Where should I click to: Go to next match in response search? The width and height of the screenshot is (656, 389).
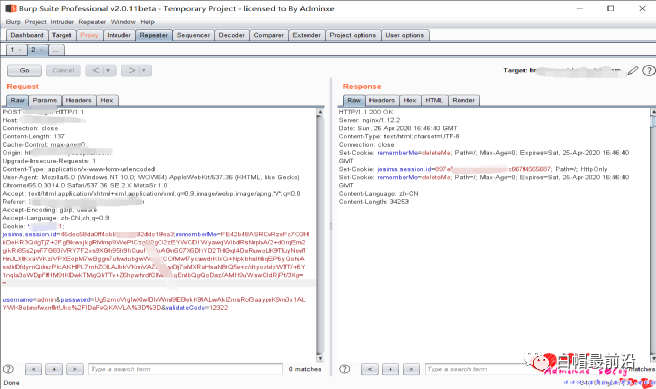tap(411, 369)
